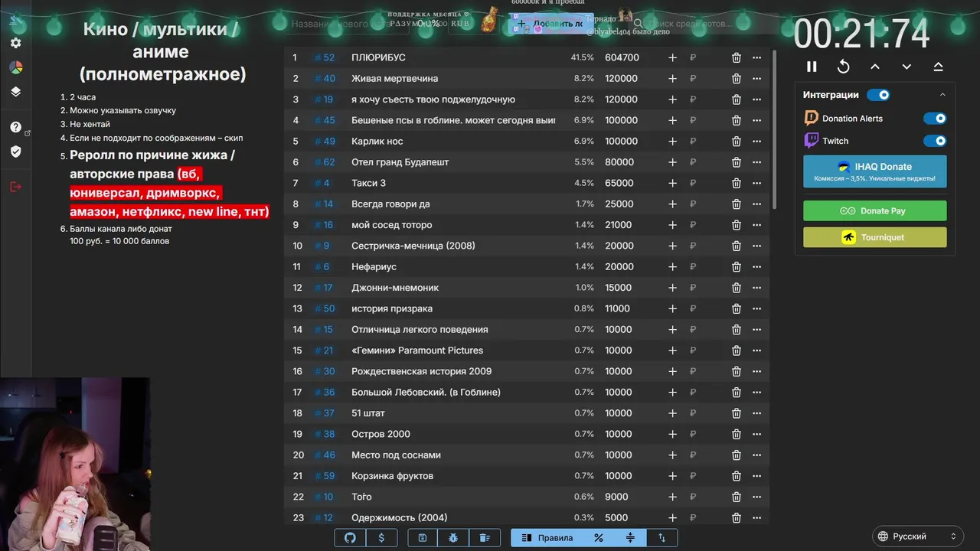The height and width of the screenshot is (551, 980).
Task: Click lot number #40 link
Action: click(325, 78)
